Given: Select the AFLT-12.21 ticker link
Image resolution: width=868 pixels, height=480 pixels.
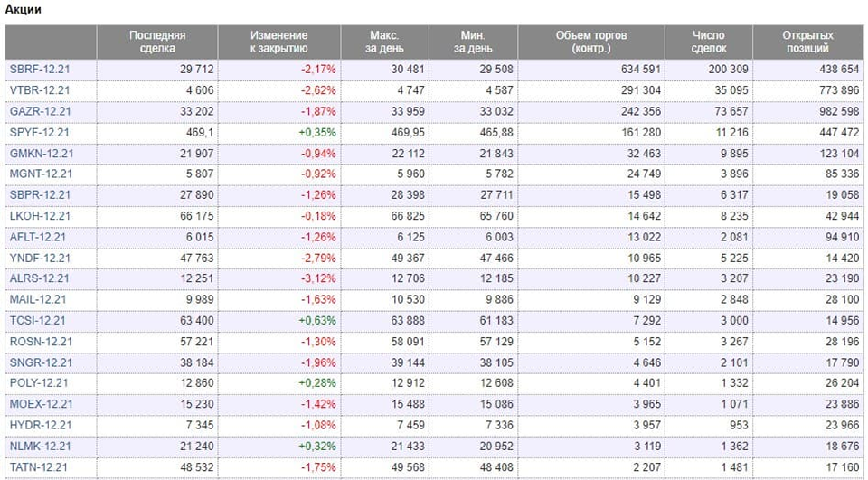Looking at the screenshot, I should (39, 236).
